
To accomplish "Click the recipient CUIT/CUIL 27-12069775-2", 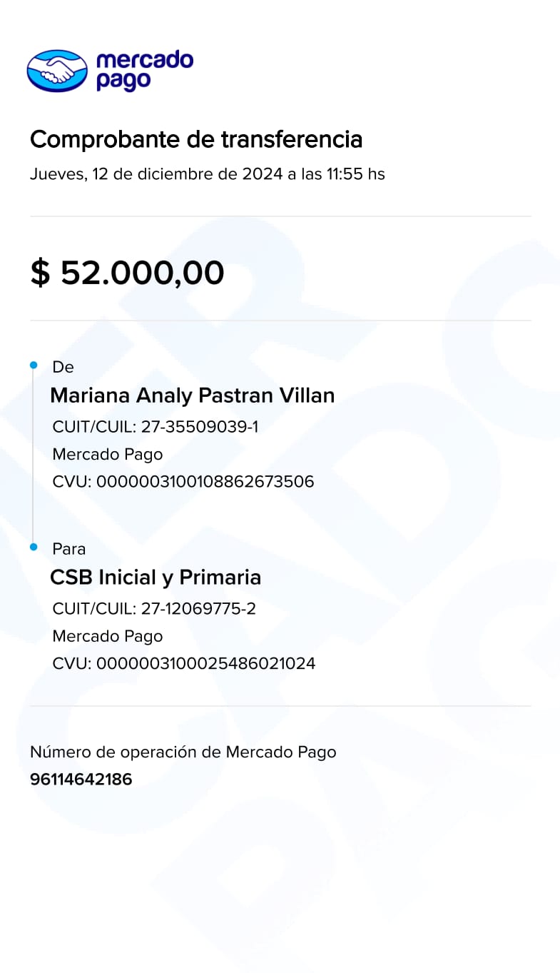I will (x=154, y=609).
